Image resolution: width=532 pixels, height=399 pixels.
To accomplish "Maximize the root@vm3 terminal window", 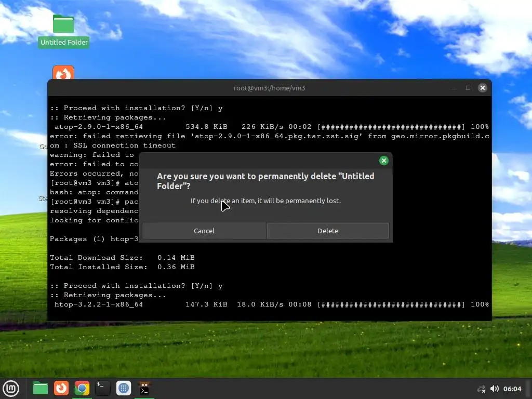I will tap(468, 88).
